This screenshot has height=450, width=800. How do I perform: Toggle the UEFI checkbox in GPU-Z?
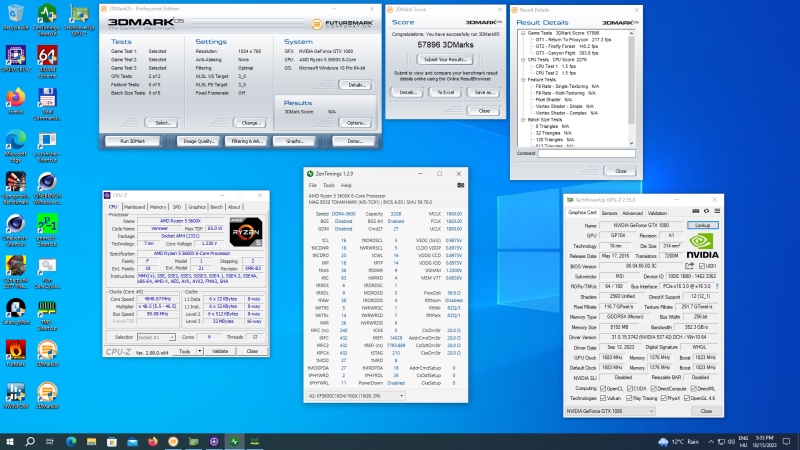(x=702, y=266)
